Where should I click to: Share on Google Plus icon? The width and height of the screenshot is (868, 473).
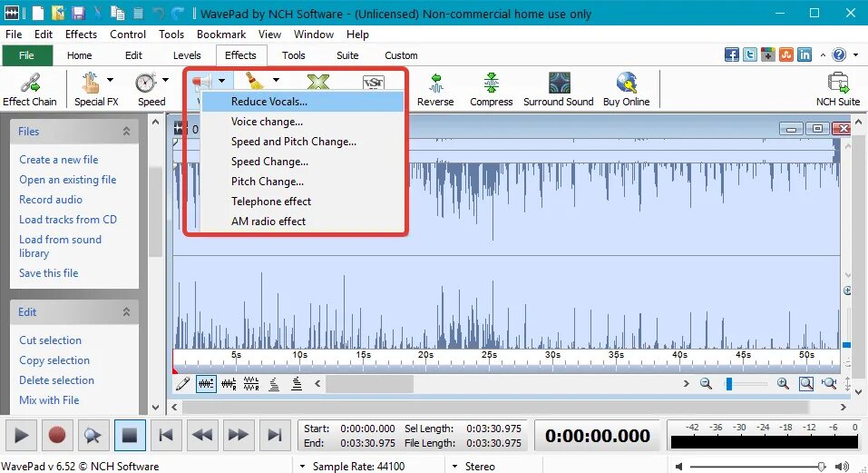pos(768,54)
